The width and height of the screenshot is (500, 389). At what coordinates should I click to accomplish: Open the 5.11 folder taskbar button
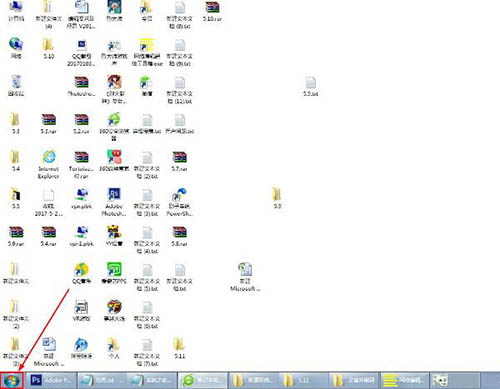304,380
